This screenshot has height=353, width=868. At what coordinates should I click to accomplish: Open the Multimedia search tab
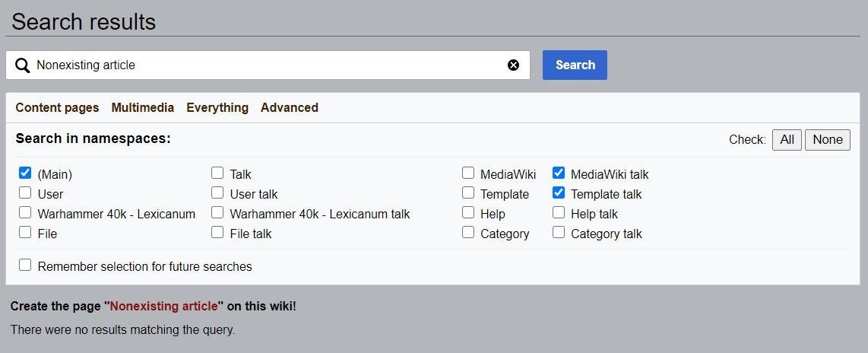(142, 108)
